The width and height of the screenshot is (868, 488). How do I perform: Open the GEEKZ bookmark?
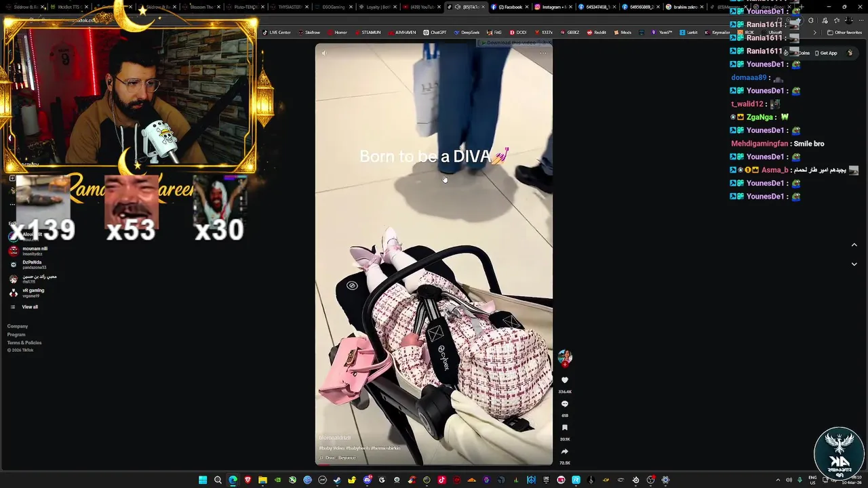coord(570,33)
